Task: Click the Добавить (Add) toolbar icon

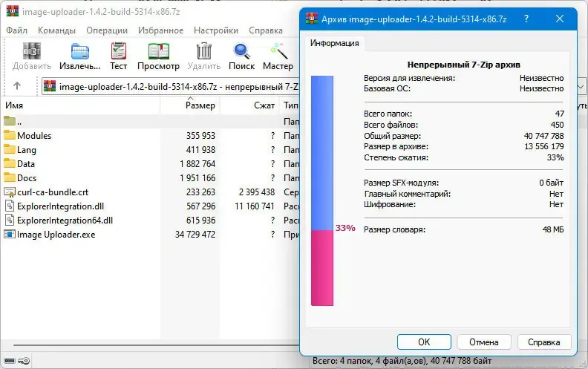Action: pos(31,51)
